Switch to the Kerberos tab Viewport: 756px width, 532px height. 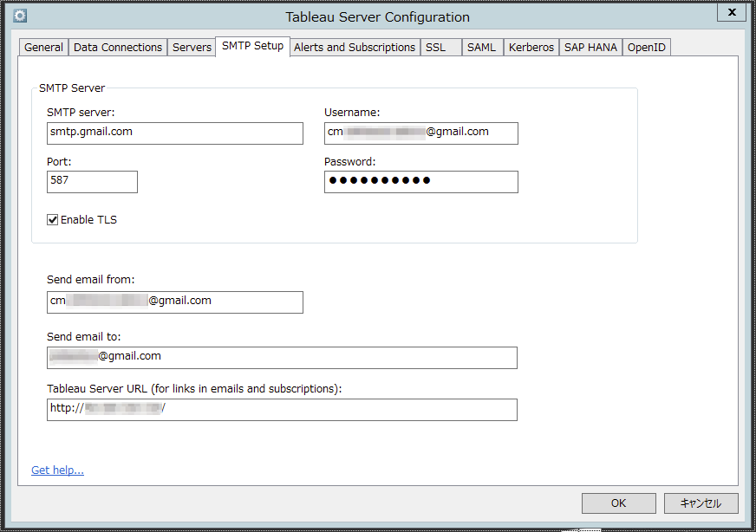[531, 47]
